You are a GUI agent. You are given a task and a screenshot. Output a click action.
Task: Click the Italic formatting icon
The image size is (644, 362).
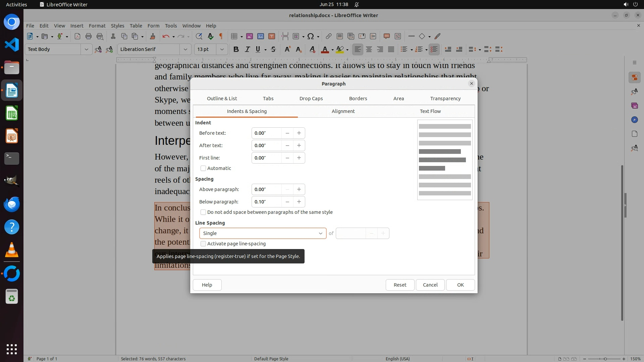[x=247, y=49]
